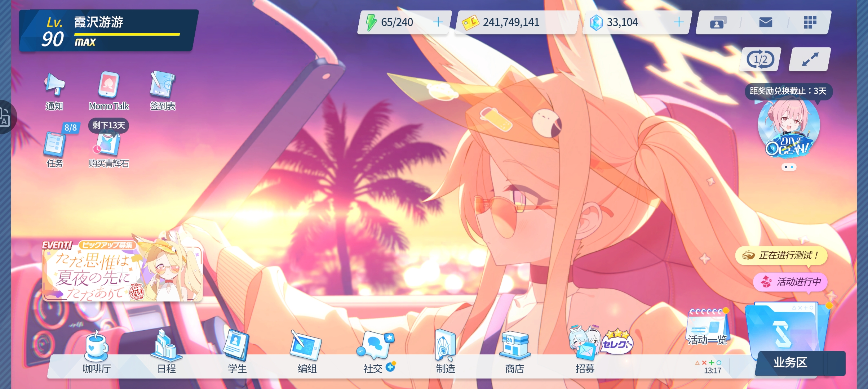The height and width of the screenshot is (389, 868).
Task: Click the event page indicator dots
Action: pos(789,167)
